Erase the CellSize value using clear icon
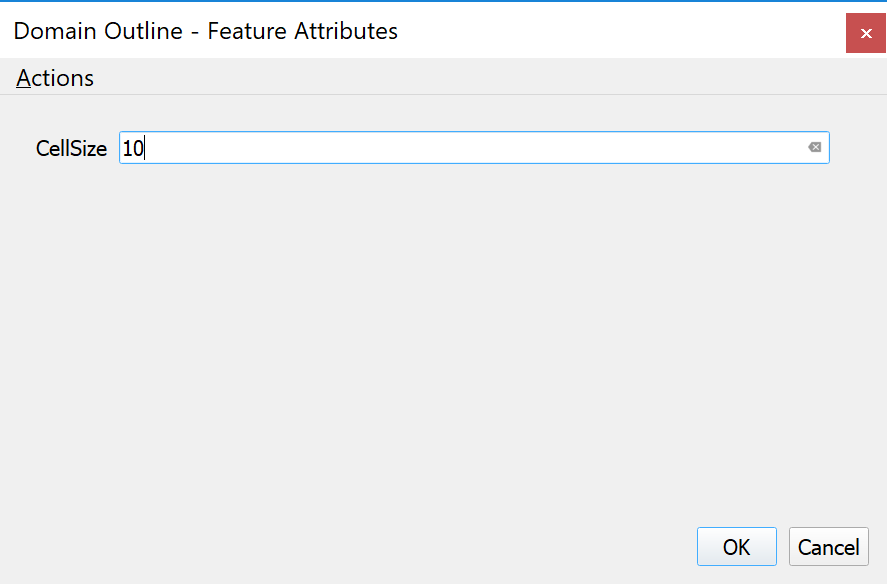Viewport: 887px width, 584px height. pyautogui.click(x=815, y=148)
